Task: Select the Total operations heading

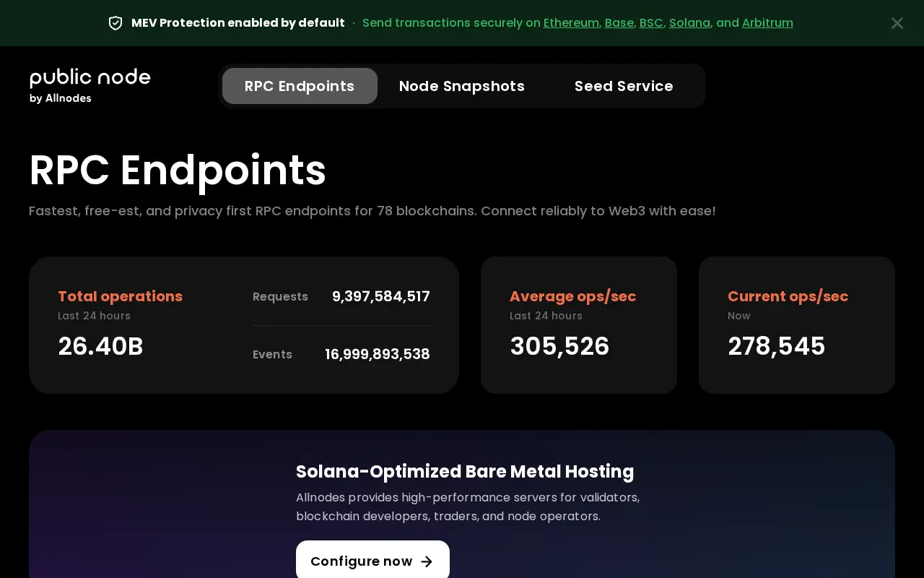Action: point(120,296)
